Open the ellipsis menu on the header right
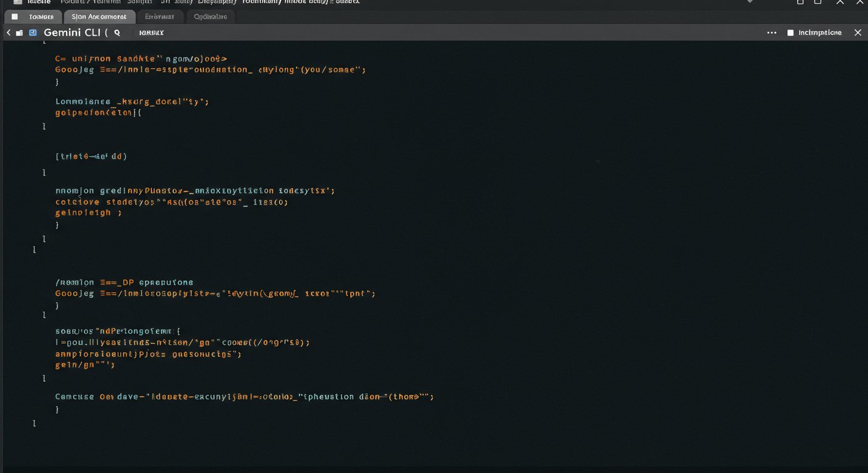868x473 pixels. pos(772,32)
